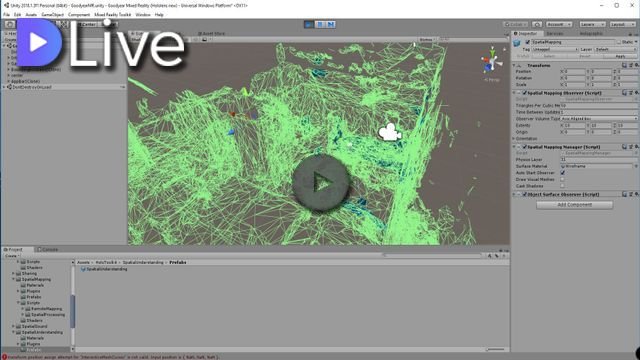Open the Create button in the Project panel

pos(12,256)
